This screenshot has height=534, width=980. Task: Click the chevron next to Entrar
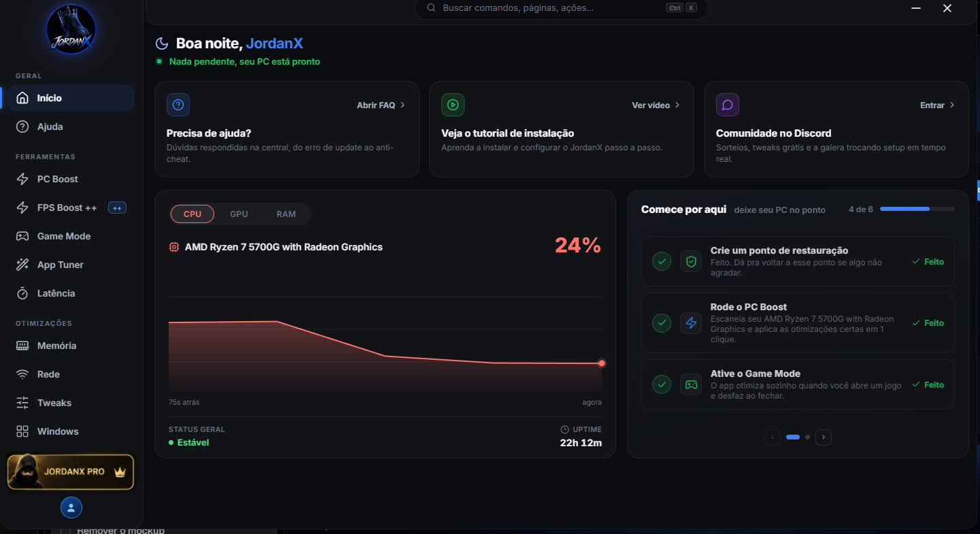(x=952, y=105)
